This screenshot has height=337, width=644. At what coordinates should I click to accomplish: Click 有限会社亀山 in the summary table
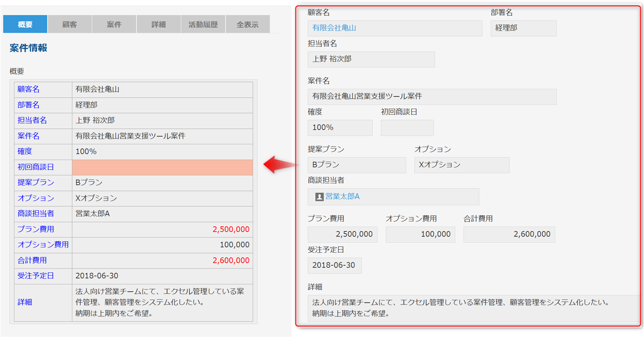tap(98, 89)
